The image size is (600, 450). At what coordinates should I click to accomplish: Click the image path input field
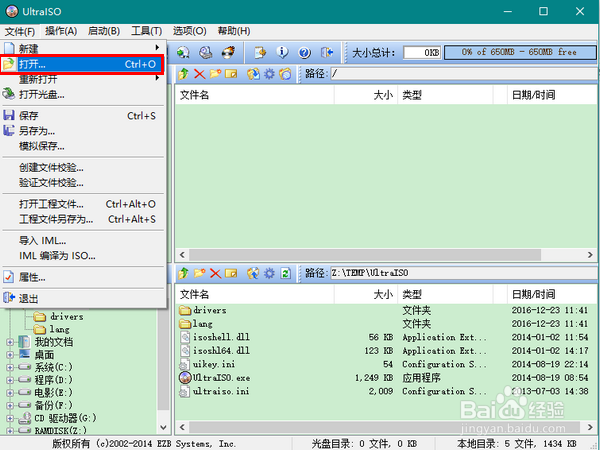[x=463, y=73]
